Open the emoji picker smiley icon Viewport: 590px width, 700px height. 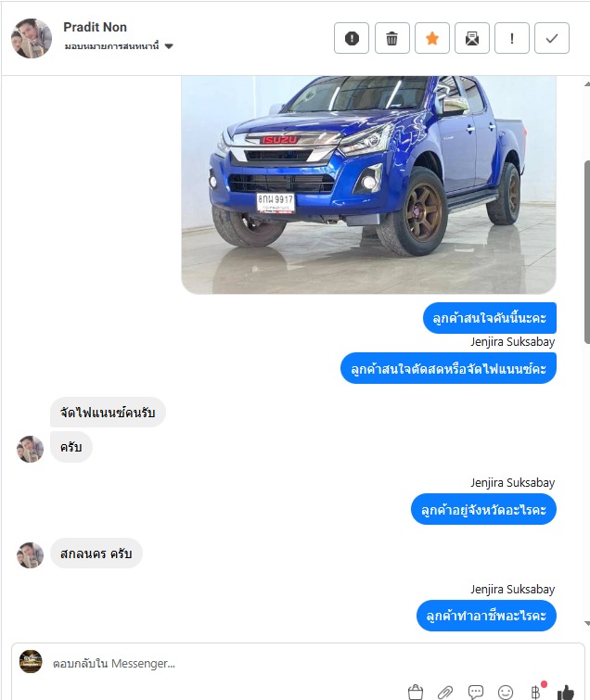click(x=506, y=692)
